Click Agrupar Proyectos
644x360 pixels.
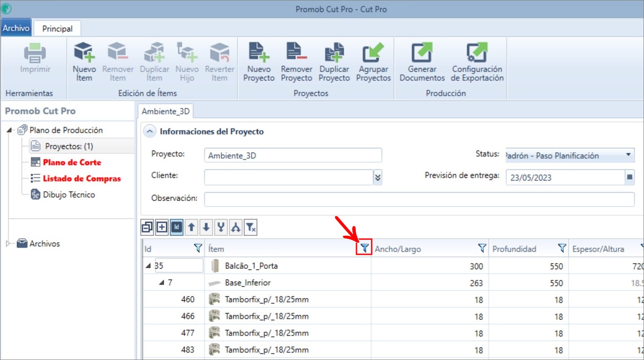[374, 62]
